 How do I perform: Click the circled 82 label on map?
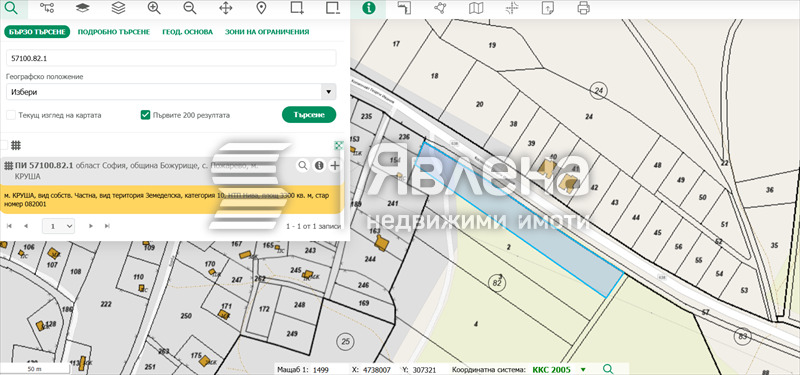(497, 283)
